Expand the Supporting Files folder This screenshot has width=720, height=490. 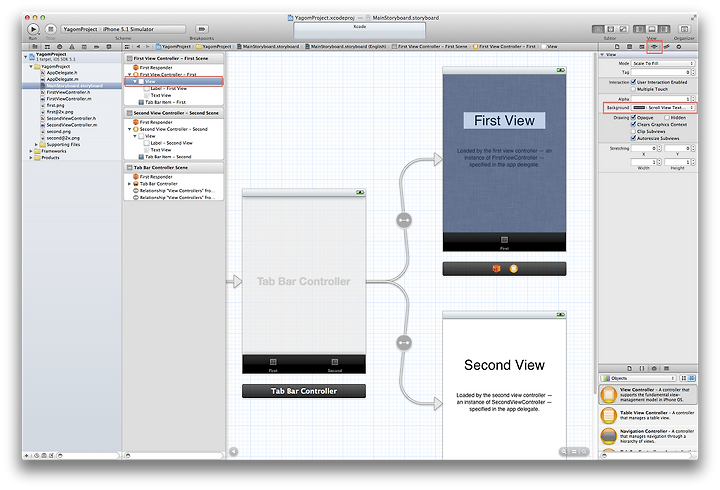click(x=37, y=144)
